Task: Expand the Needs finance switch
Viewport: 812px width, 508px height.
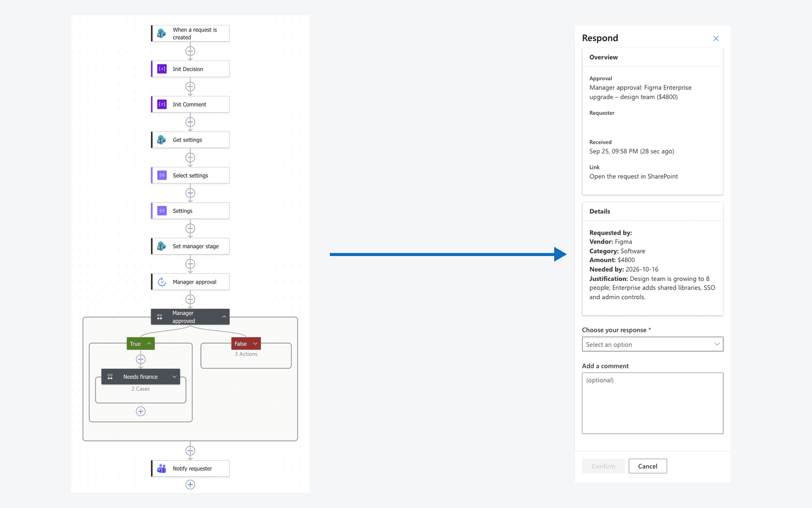Action: (x=175, y=377)
